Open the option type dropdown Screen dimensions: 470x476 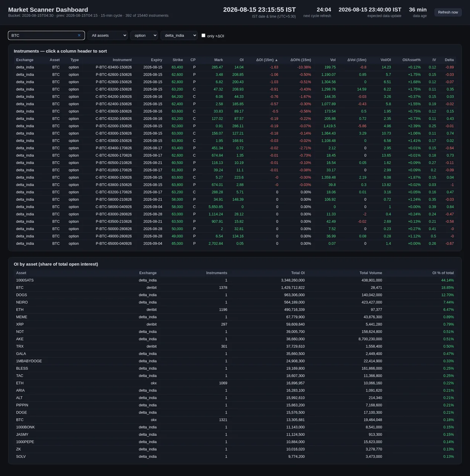pos(144,35)
